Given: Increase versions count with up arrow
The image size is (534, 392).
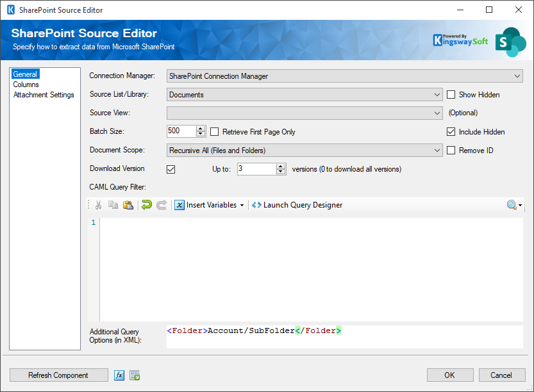Looking at the screenshot, I should [281, 166].
